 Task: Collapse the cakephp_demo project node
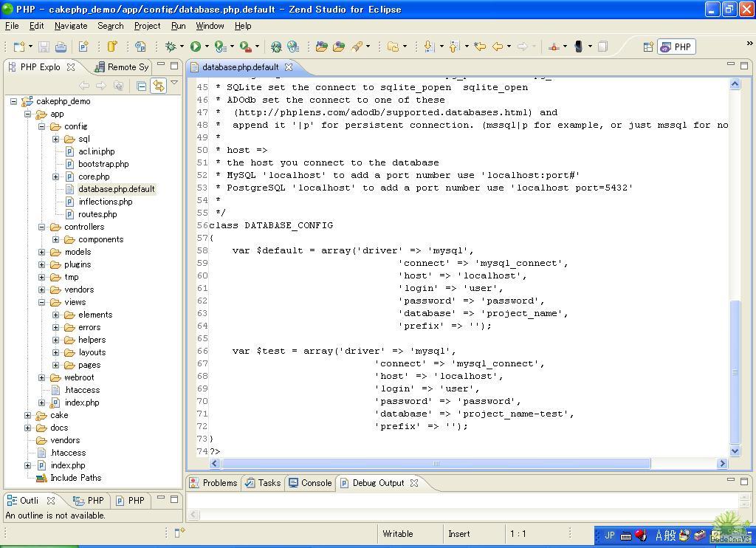pyautogui.click(x=14, y=101)
